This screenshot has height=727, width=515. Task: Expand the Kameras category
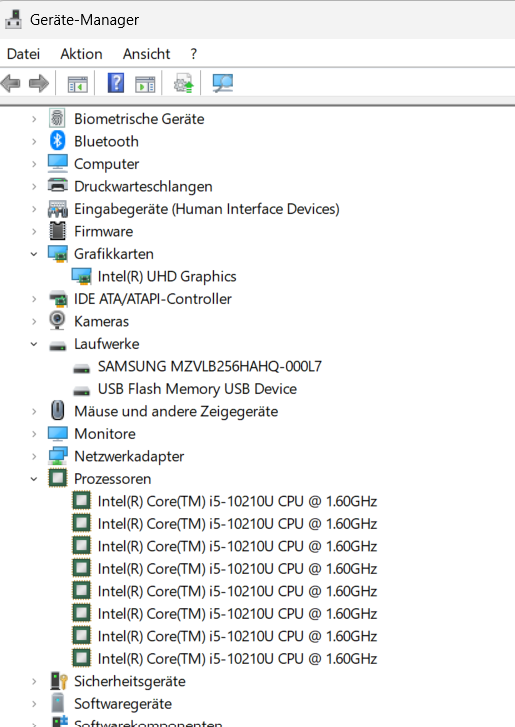click(34, 321)
